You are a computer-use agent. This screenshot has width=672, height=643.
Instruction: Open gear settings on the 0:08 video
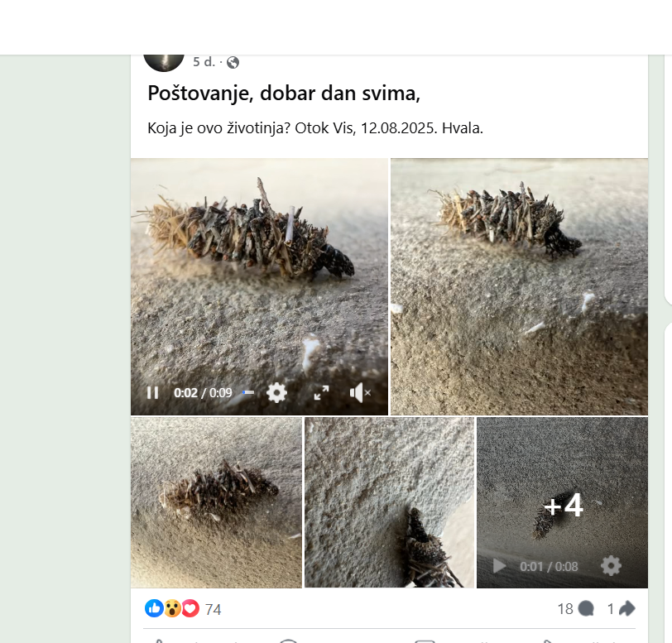point(611,566)
